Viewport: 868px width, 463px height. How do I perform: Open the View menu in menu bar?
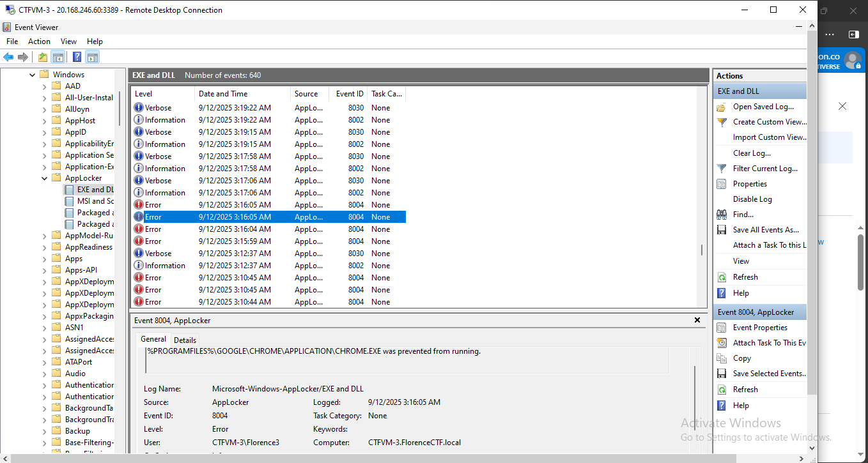[x=68, y=42]
